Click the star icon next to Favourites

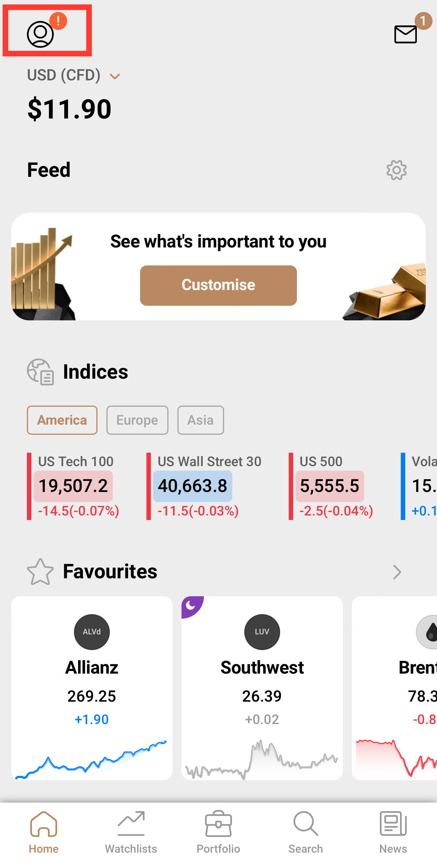click(x=40, y=571)
